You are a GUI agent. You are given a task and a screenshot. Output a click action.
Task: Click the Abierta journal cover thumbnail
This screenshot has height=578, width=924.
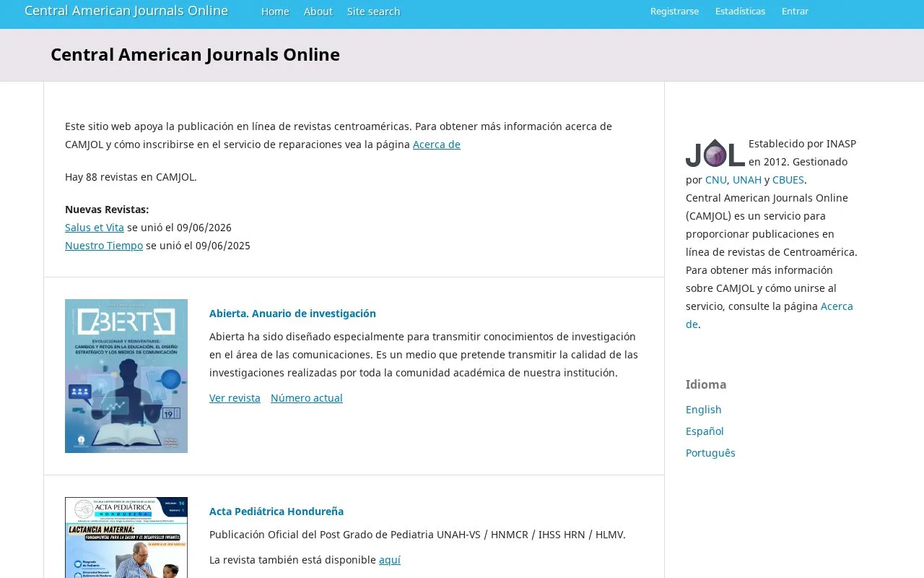[126, 376]
